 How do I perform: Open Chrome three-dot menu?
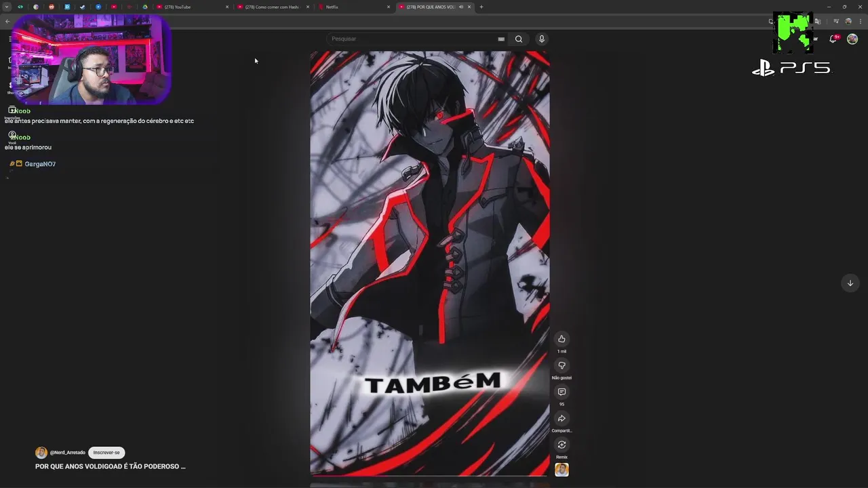pyautogui.click(x=860, y=21)
